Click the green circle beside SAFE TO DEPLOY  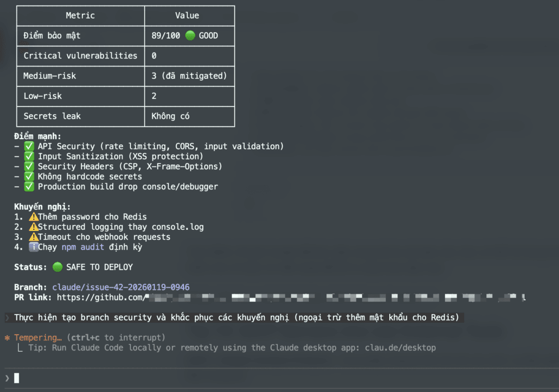57,267
